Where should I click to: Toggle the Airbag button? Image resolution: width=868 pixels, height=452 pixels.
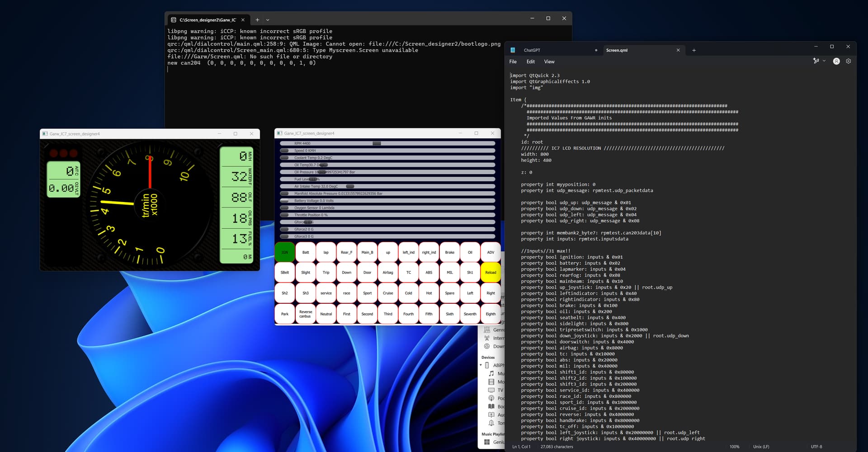click(388, 273)
